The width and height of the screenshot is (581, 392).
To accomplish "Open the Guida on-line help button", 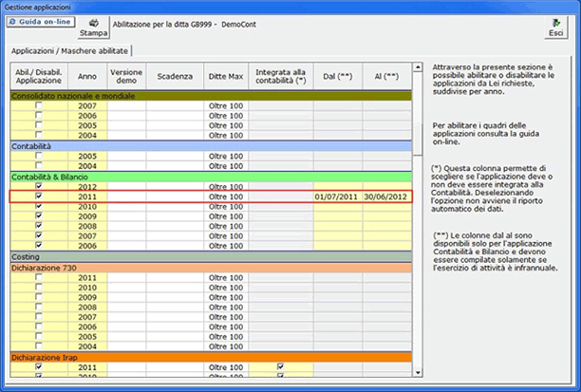I will point(41,22).
